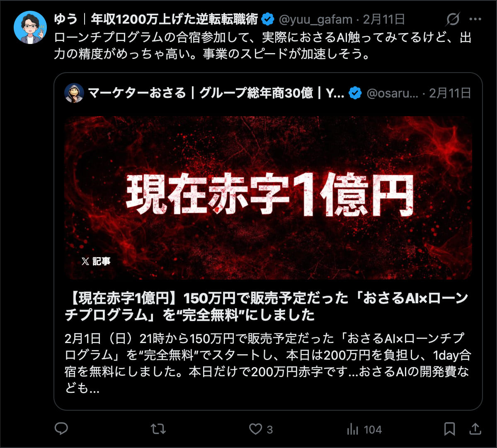Like the tweet with heart icon
The image size is (497, 448).
[255, 429]
